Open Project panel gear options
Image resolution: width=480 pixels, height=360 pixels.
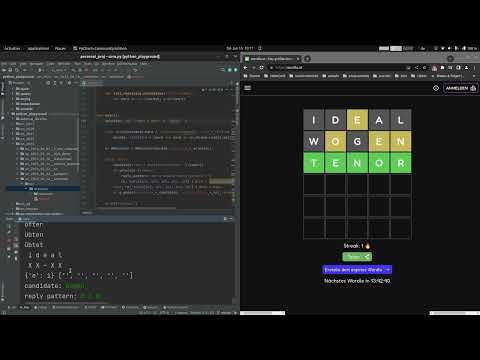[69, 83]
